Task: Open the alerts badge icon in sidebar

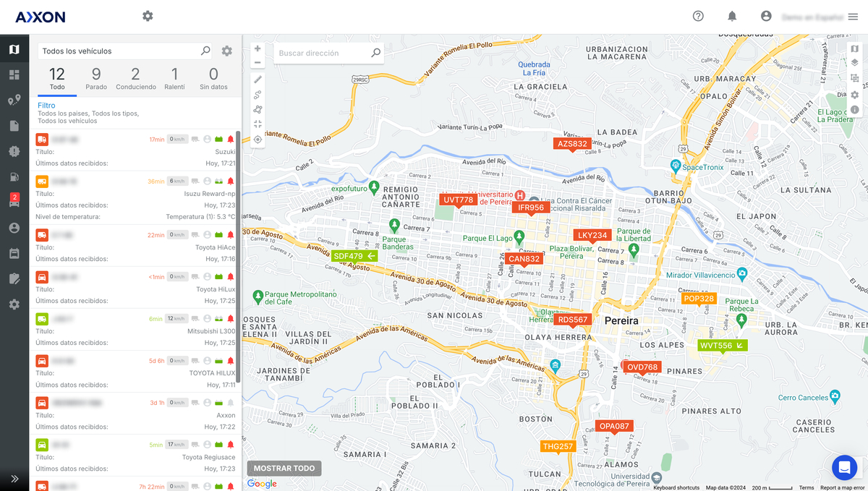Action: pyautogui.click(x=14, y=151)
